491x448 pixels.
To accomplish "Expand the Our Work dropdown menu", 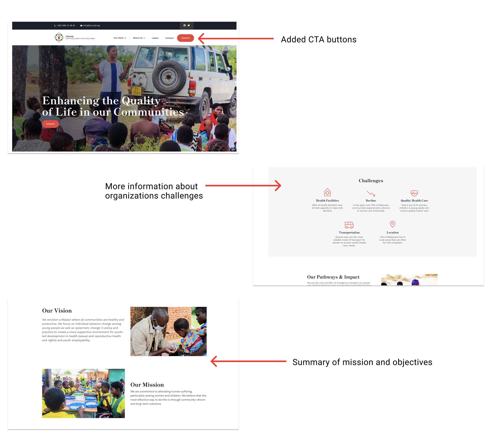I will click(x=120, y=38).
